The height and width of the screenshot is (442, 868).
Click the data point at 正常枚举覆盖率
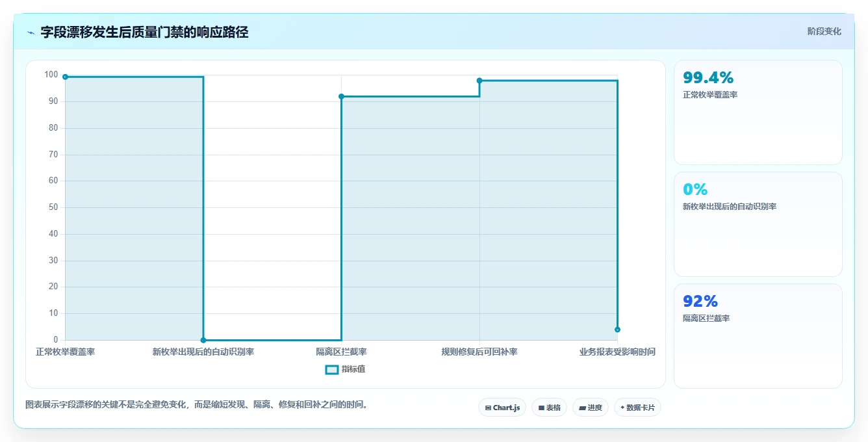pos(65,77)
